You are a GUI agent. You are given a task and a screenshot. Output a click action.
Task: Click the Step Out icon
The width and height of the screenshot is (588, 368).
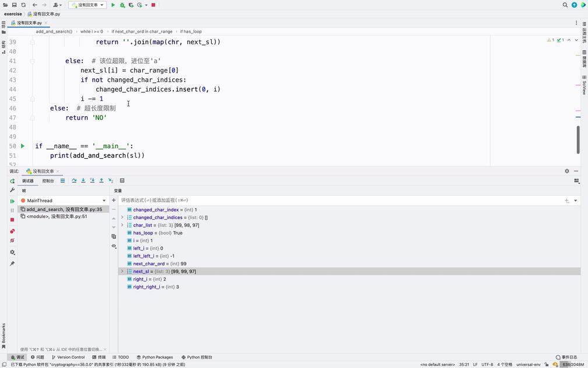(x=101, y=180)
